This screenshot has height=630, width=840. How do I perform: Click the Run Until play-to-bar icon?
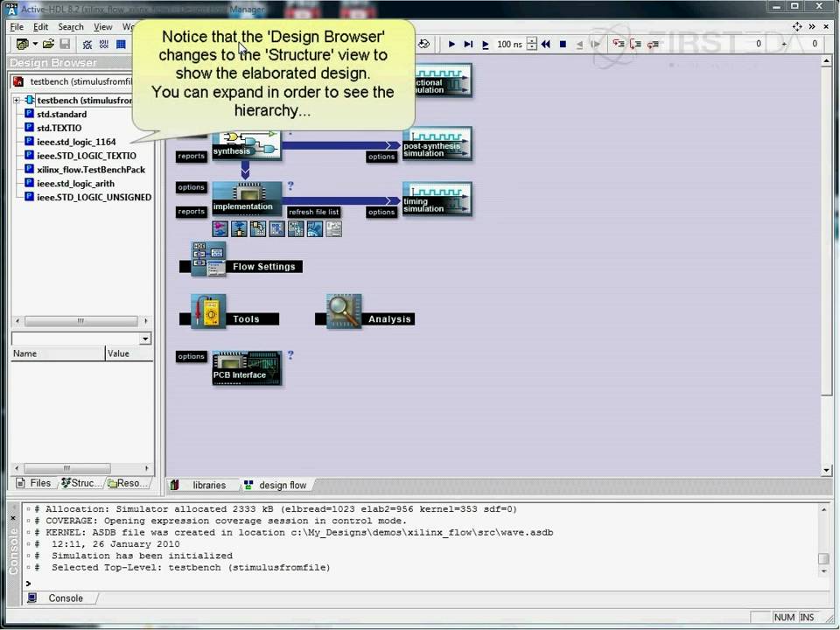pyautogui.click(x=468, y=44)
